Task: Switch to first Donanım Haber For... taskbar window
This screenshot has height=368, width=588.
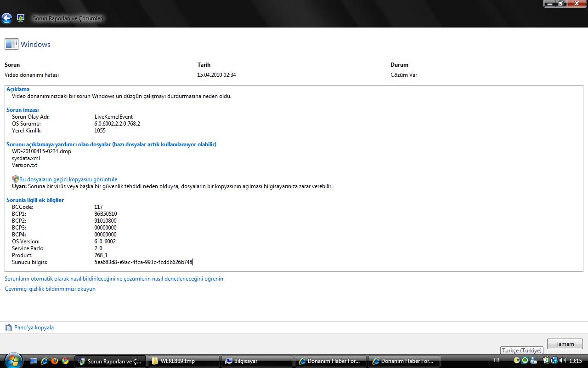Action: click(x=330, y=361)
